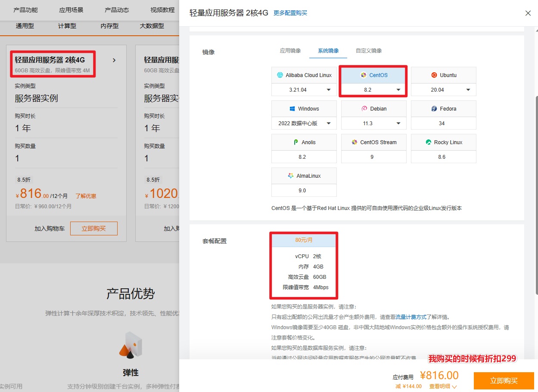Click the Windows logo icon

click(292, 109)
